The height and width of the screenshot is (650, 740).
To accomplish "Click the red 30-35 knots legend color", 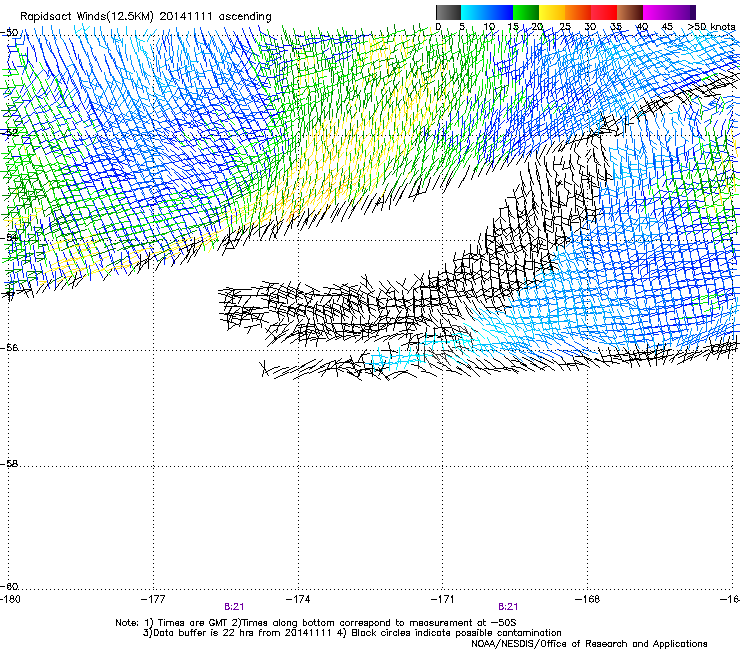I will [x=604, y=12].
